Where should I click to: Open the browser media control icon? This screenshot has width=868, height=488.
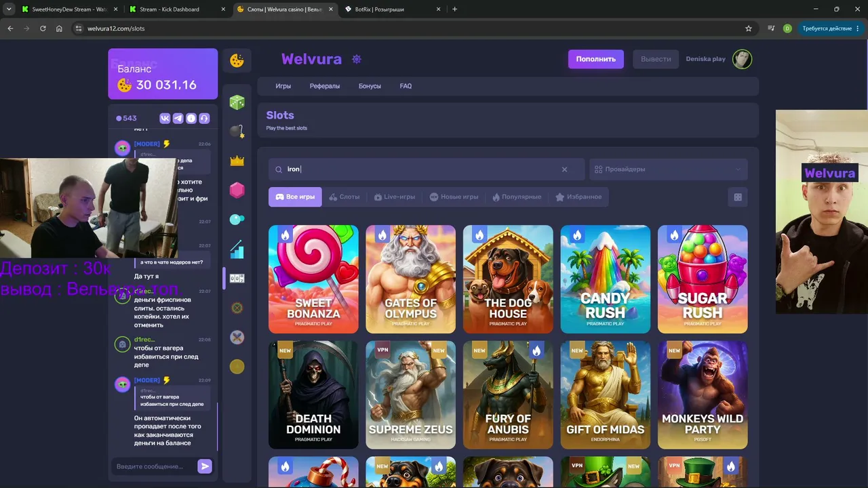771,28
